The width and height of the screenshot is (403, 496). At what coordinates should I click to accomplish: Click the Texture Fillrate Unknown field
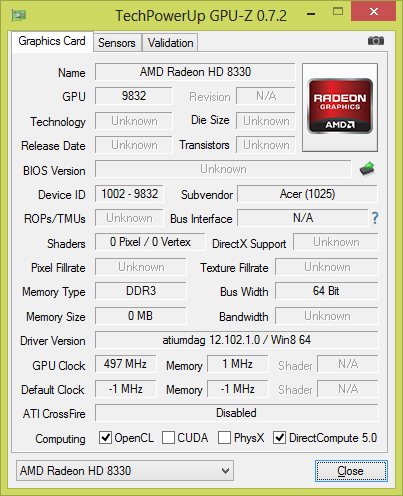[x=327, y=267]
